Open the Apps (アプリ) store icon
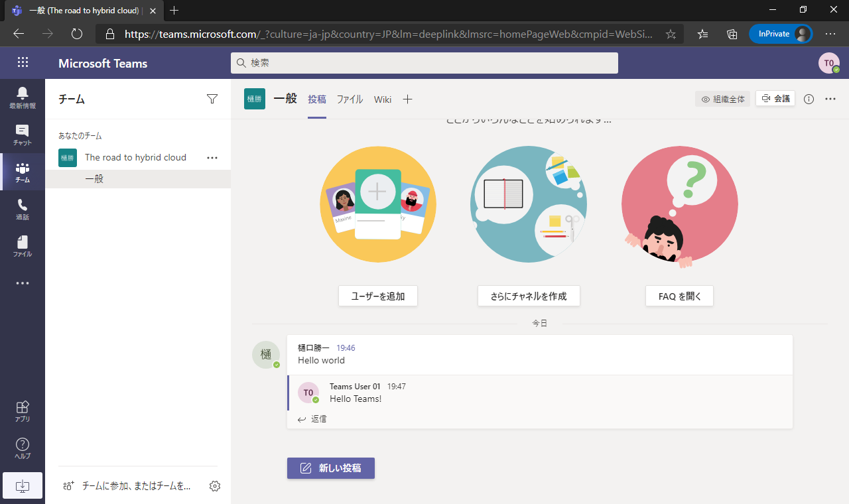This screenshot has width=849, height=504. pos(23,411)
